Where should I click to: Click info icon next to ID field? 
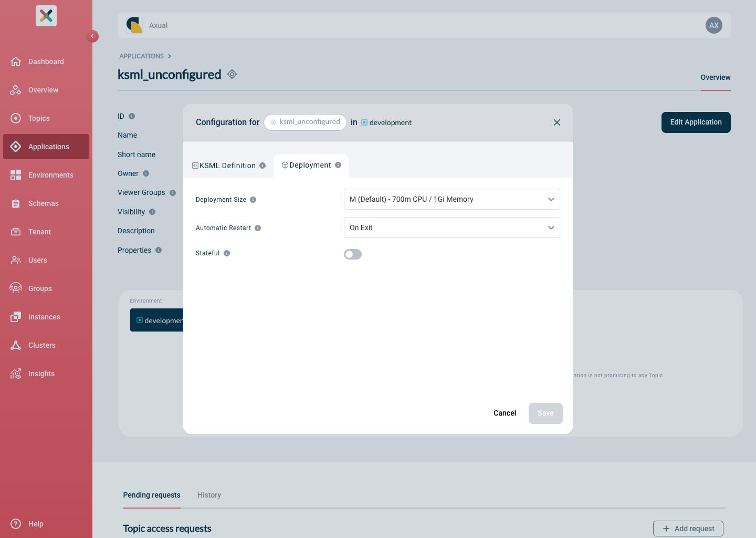(132, 116)
